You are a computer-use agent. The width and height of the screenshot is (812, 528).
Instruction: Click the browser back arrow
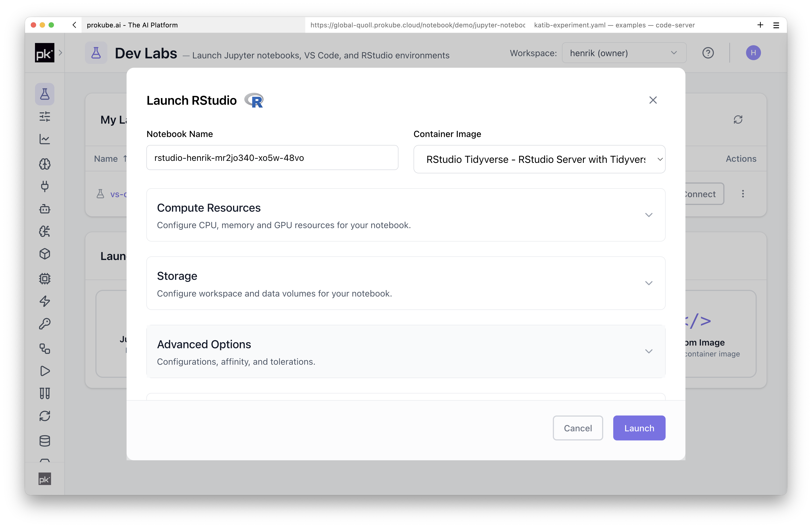(74, 25)
